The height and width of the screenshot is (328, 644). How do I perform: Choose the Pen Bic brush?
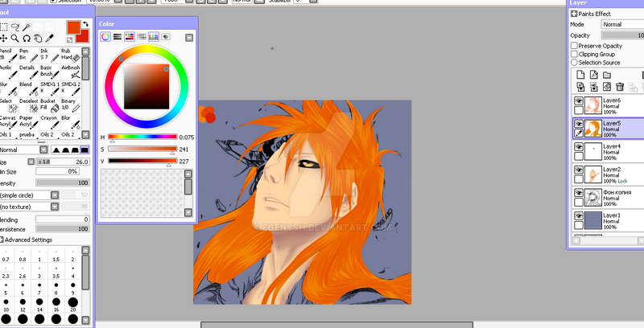point(28,55)
